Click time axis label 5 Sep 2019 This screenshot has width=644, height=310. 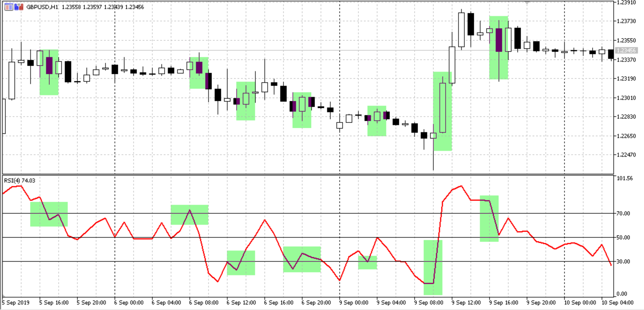16,303
